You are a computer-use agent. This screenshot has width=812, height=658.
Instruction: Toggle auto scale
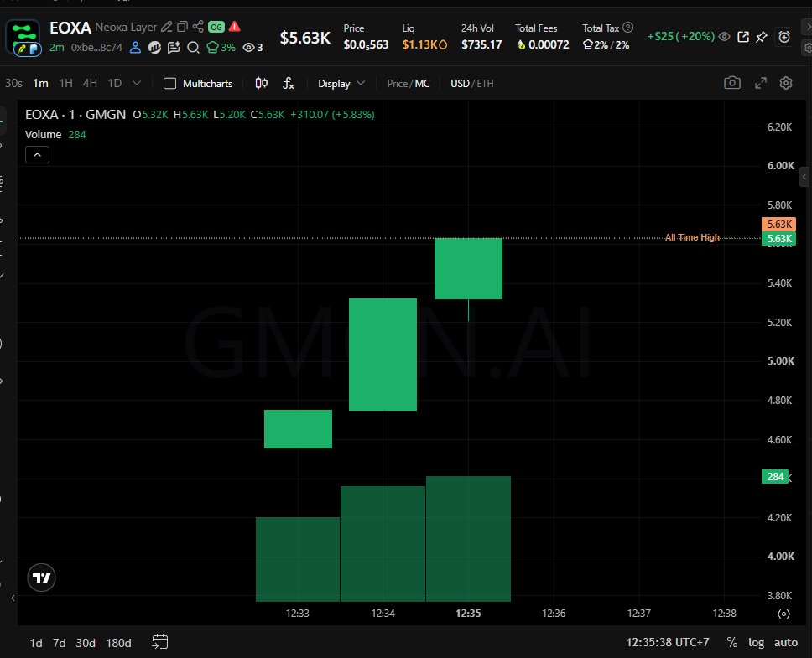coord(786,642)
